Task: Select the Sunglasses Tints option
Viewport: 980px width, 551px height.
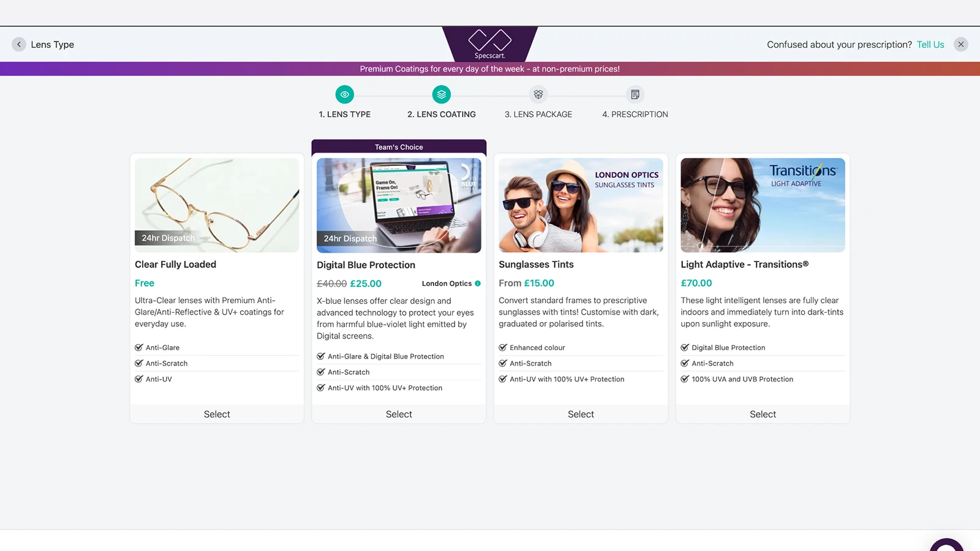Action: (x=581, y=414)
